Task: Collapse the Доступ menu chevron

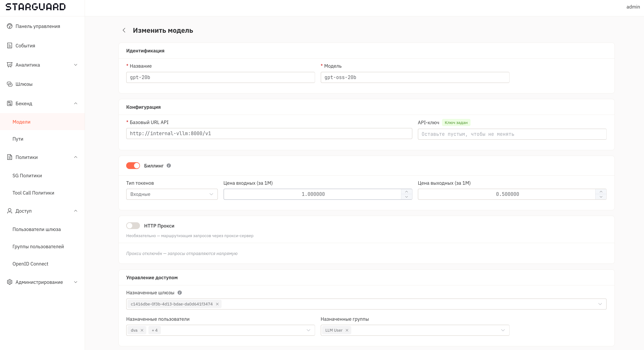Action: [x=76, y=211]
